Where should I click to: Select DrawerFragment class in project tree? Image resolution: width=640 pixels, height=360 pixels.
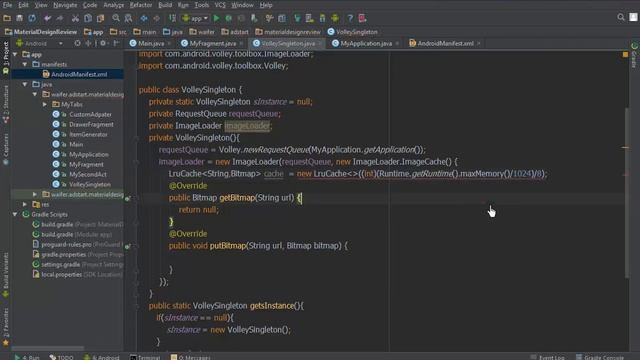(91, 124)
